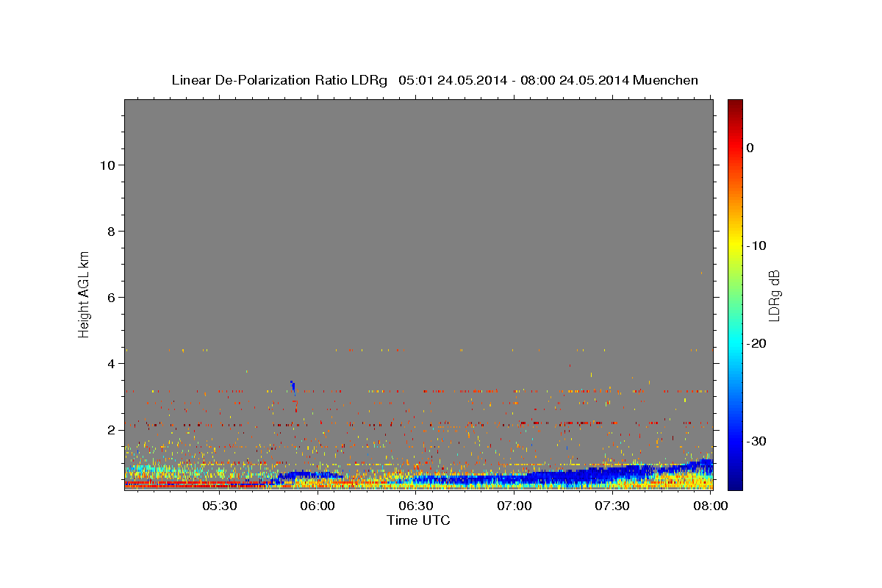Screen dimensions: 882x588
Task: Click the 06:00 time tick label
Action: 318,506
